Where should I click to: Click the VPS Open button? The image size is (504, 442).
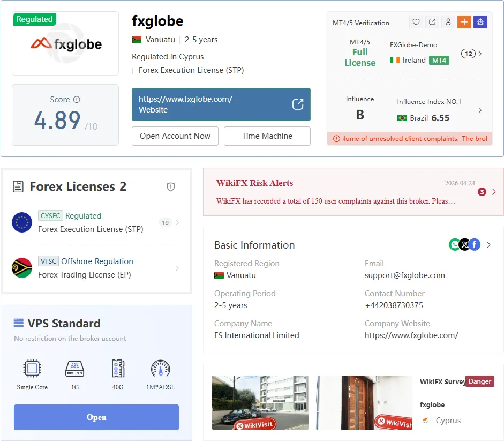96,417
